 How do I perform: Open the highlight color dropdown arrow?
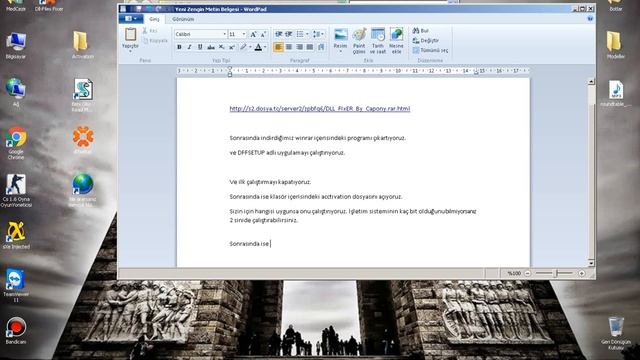click(250, 47)
